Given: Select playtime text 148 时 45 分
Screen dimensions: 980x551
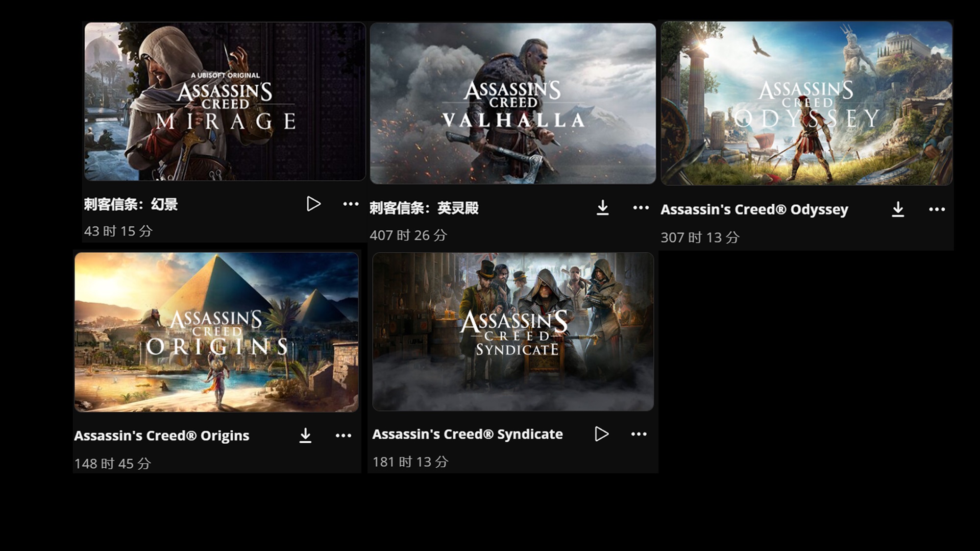Looking at the screenshot, I should (x=112, y=464).
